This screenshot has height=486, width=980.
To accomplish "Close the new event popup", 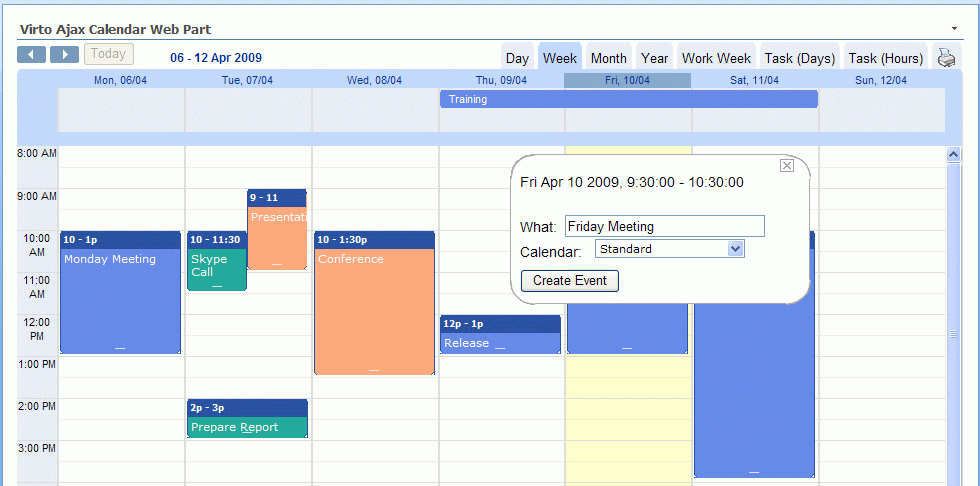I will tap(786, 166).
